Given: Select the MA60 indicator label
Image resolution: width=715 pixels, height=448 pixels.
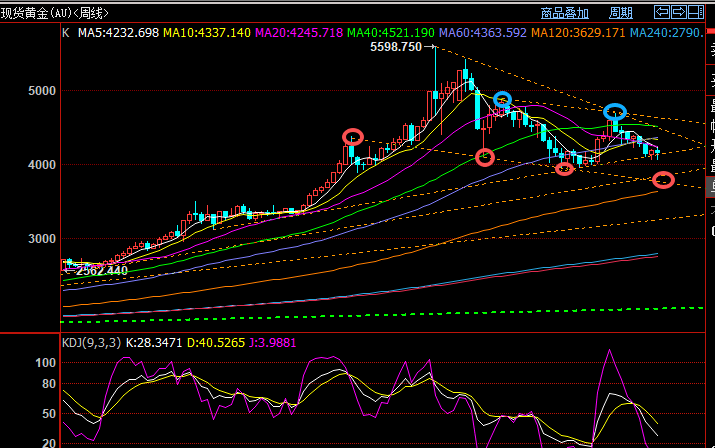Looking at the screenshot, I should 483,33.
